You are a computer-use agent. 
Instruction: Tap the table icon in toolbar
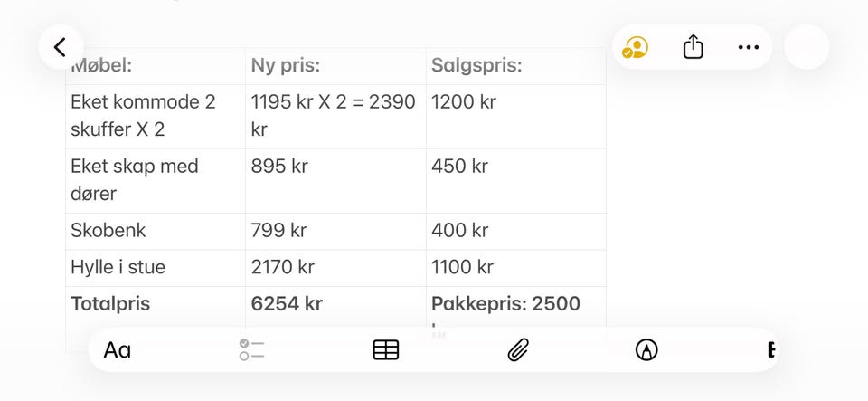[x=386, y=350]
